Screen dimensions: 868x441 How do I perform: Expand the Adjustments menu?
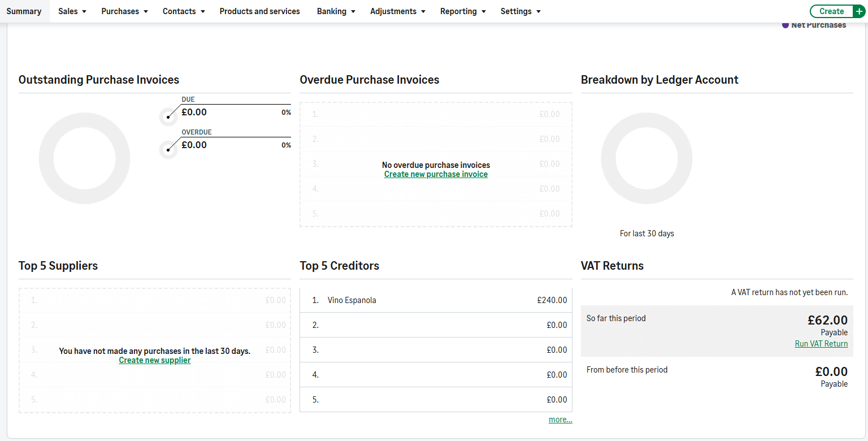pyautogui.click(x=398, y=11)
